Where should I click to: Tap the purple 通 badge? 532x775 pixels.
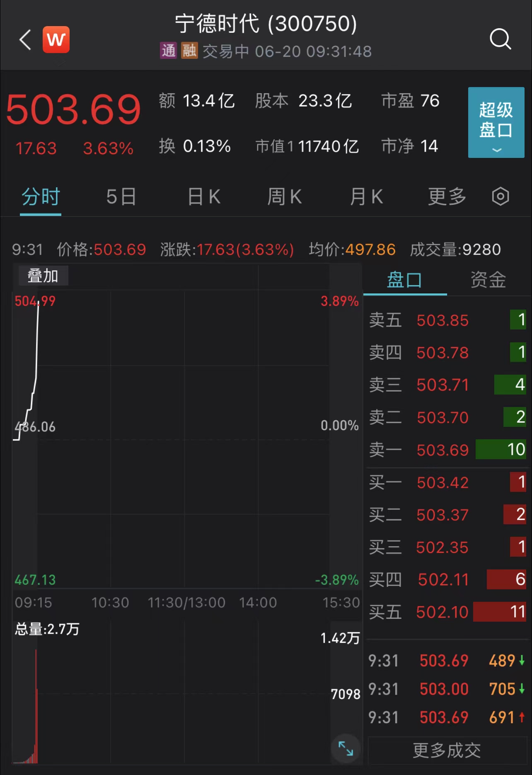(169, 51)
